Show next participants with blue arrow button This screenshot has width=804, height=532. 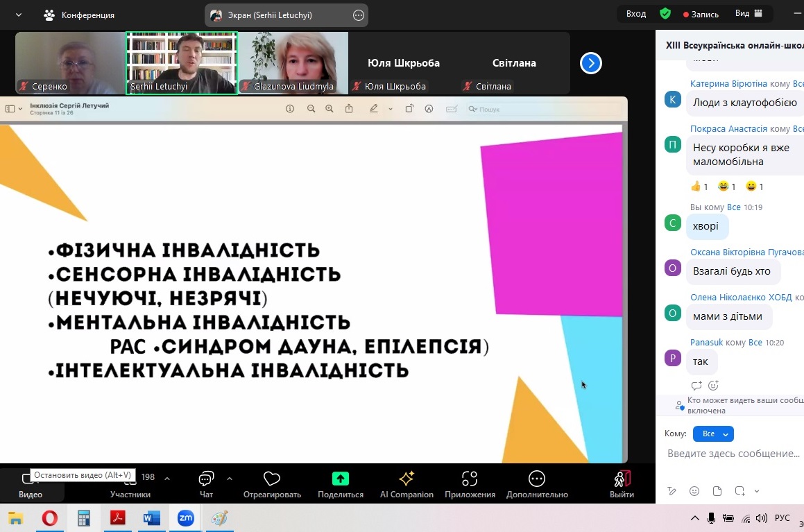tap(590, 63)
